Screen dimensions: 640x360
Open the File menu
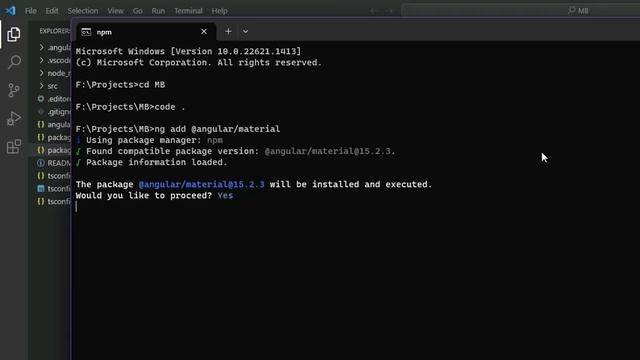pos(31,11)
